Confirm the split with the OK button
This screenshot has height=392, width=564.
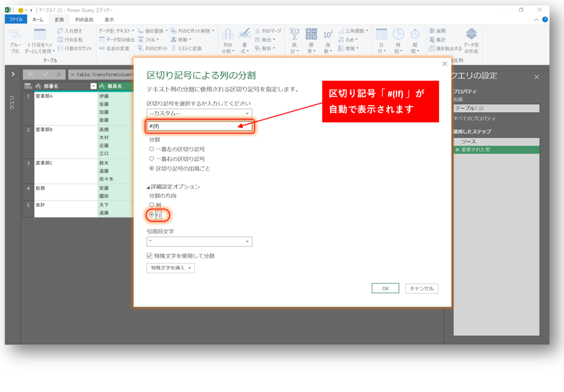click(x=385, y=289)
